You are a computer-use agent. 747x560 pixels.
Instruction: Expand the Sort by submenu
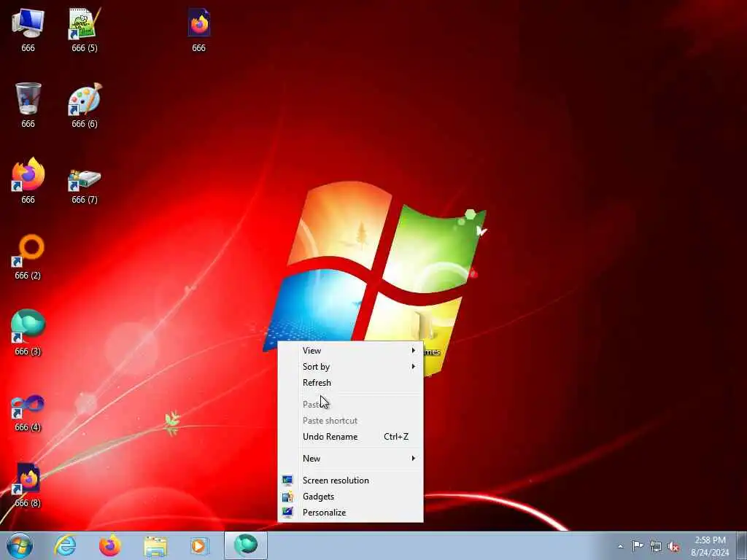351,367
